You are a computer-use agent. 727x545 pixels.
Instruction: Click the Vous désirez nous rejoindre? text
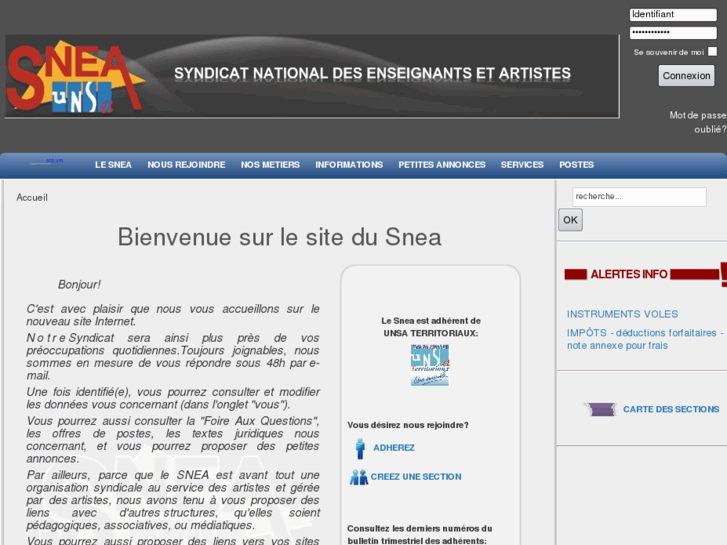[408, 425]
